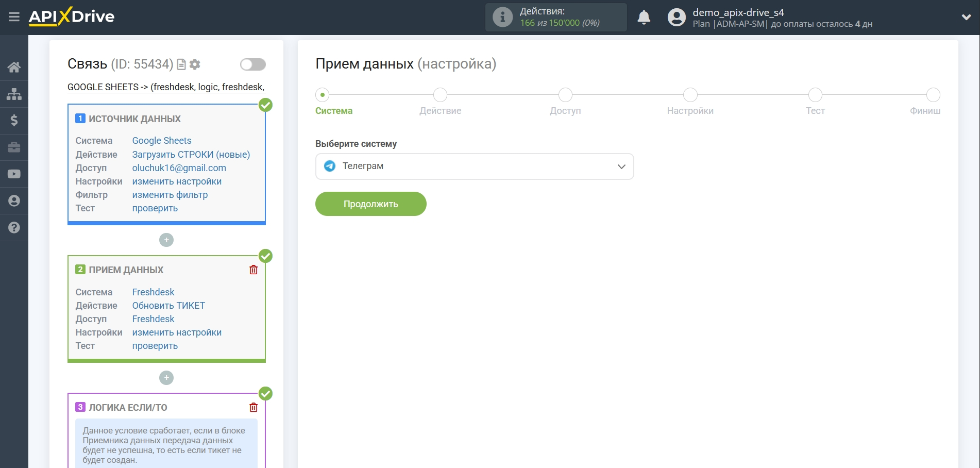Viewport: 980px width, 468px height.
Task: Open the YouTube video icon in sidebar
Action: coord(14,174)
